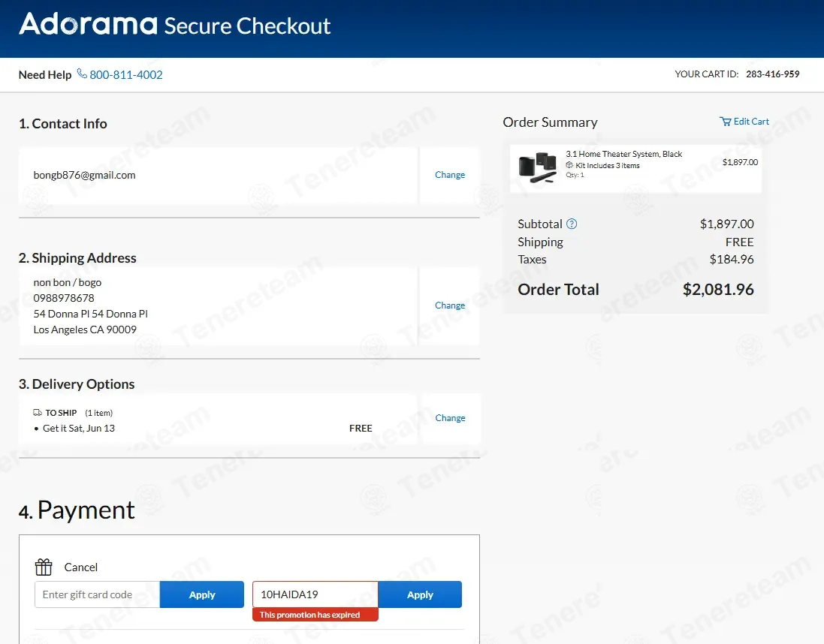Open the Edit Cart link
The height and width of the screenshot is (644, 824).
pos(751,122)
